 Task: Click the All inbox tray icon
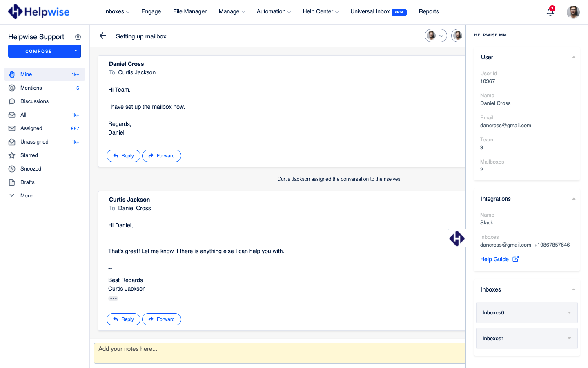point(12,115)
